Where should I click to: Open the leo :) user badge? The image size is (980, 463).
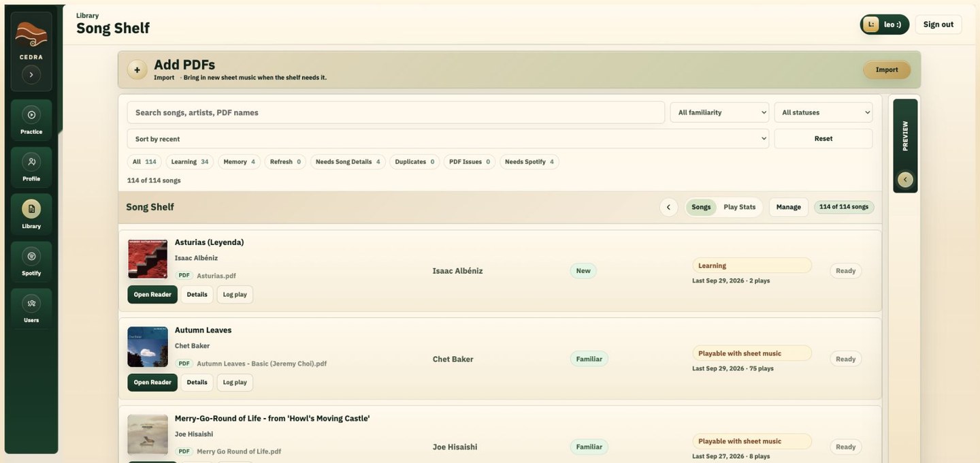pyautogui.click(x=884, y=25)
